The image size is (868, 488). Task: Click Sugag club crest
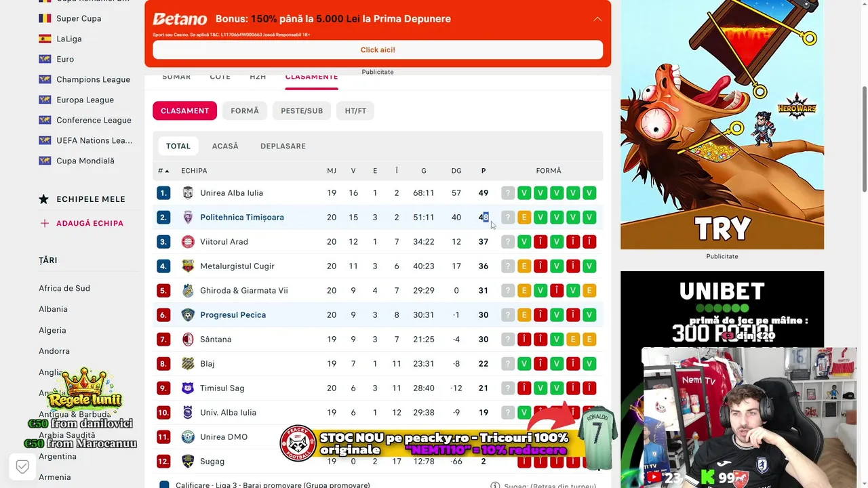188,462
